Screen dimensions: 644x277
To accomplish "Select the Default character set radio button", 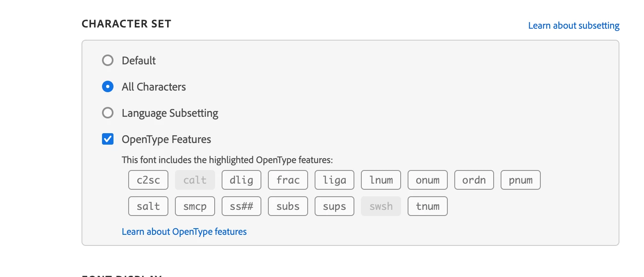I will [108, 61].
